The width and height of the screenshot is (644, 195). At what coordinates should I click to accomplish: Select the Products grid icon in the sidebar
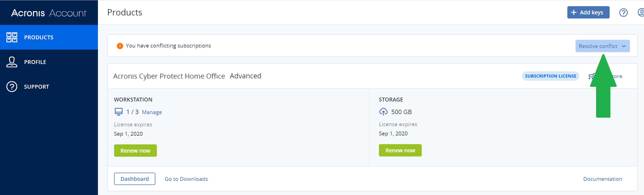pyautogui.click(x=12, y=37)
